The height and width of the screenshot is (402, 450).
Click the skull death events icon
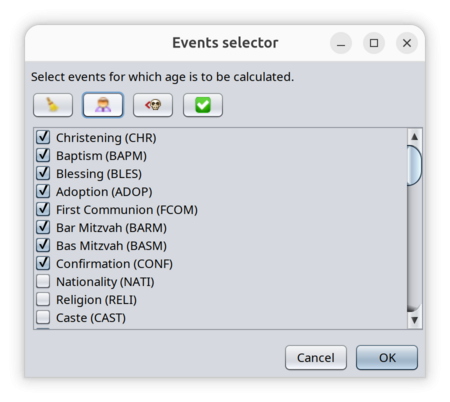153,105
